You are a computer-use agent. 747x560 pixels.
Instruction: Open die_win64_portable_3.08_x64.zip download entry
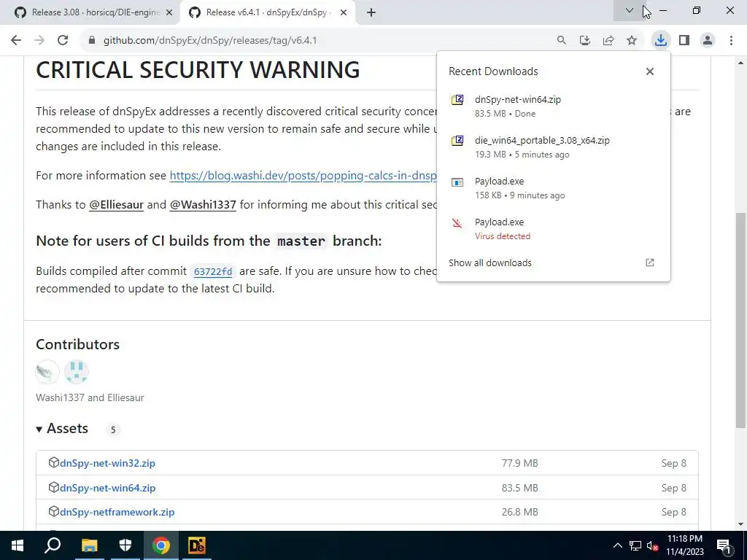click(553, 147)
